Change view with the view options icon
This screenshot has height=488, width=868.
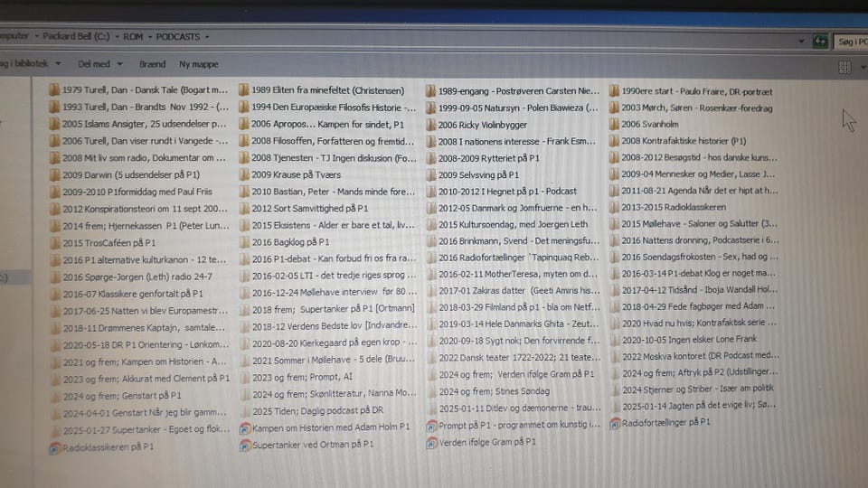tap(844, 67)
